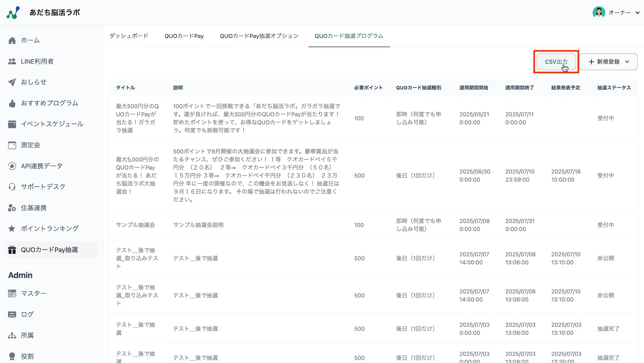Open the 所属 org chart icon
This screenshot has height=363, width=644.
click(12, 336)
